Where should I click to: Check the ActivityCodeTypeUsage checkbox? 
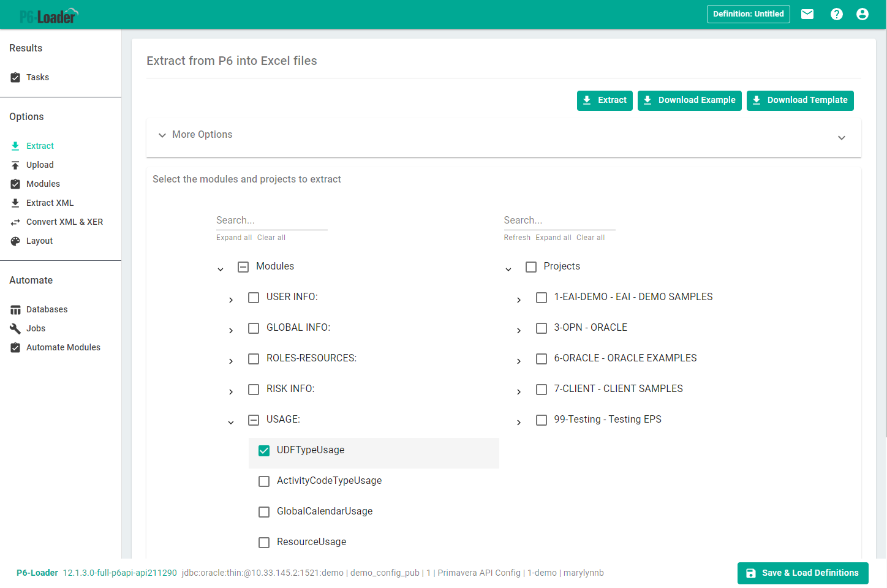pyautogui.click(x=264, y=481)
